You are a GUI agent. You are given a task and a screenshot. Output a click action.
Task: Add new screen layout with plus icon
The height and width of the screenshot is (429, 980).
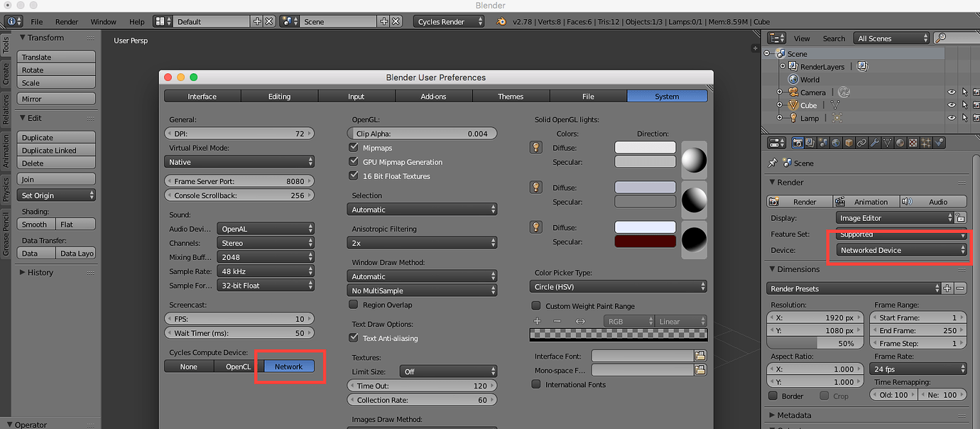coord(258,21)
